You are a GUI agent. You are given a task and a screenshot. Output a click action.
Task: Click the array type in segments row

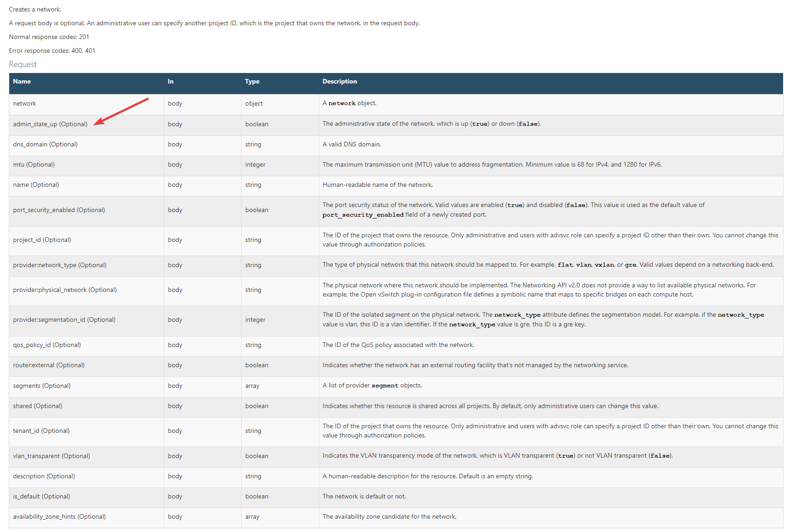(252, 386)
